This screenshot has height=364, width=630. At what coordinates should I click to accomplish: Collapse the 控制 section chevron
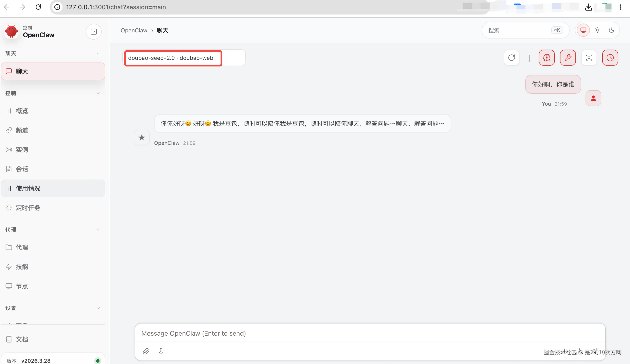[x=98, y=93]
